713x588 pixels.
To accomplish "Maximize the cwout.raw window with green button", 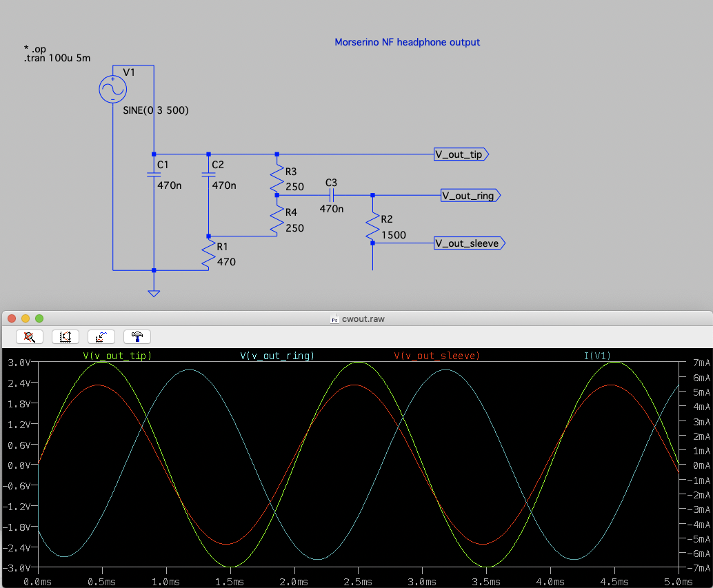I will point(39,318).
